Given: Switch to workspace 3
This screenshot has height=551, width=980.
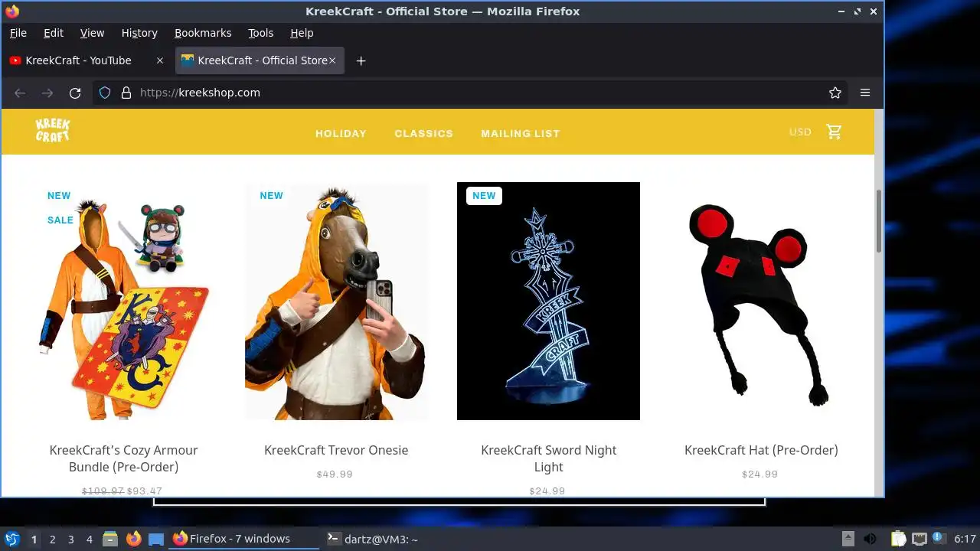Looking at the screenshot, I should [x=70, y=540].
